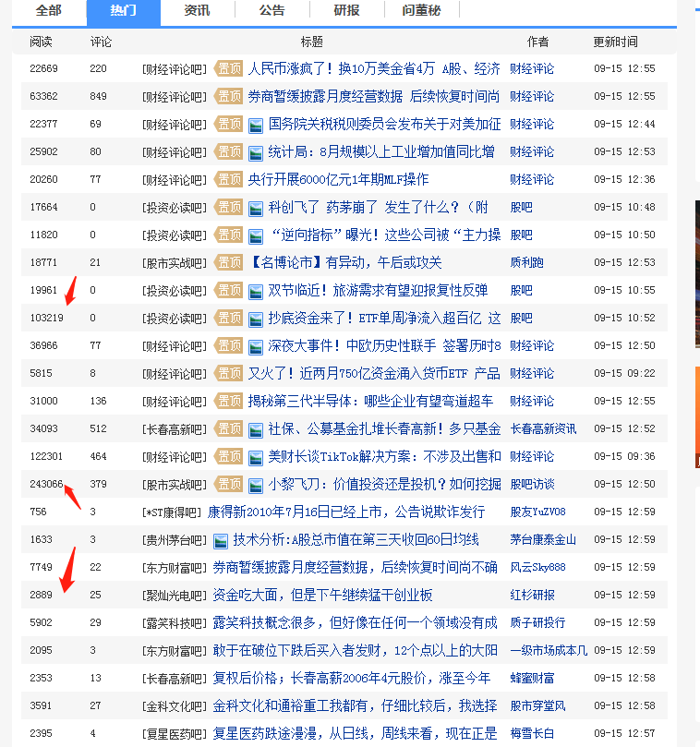Image resolution: width=700 pixels, height=747 pixels.
Task: Click image icon beside 技术分析 A股总市值 post
Action: click(220, 541)
